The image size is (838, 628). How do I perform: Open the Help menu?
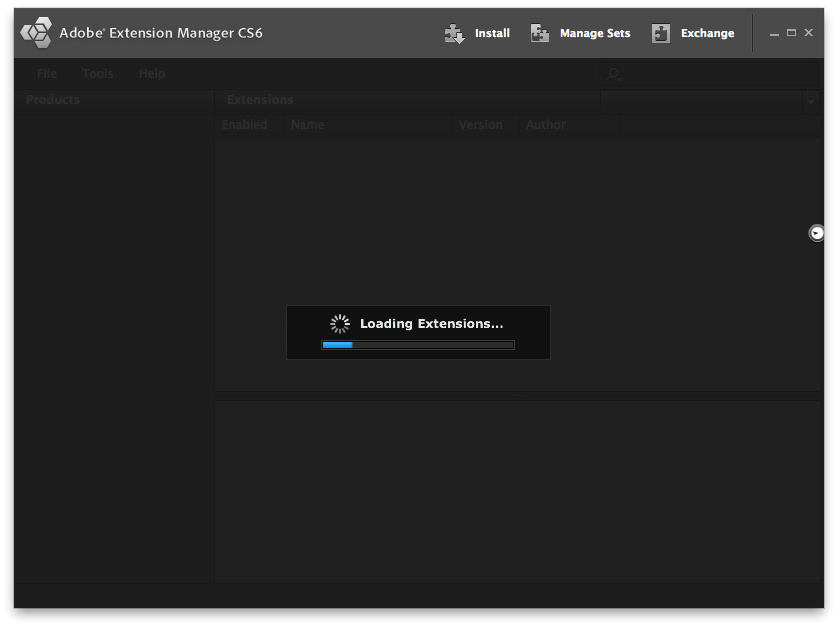(x=151, y=73)
